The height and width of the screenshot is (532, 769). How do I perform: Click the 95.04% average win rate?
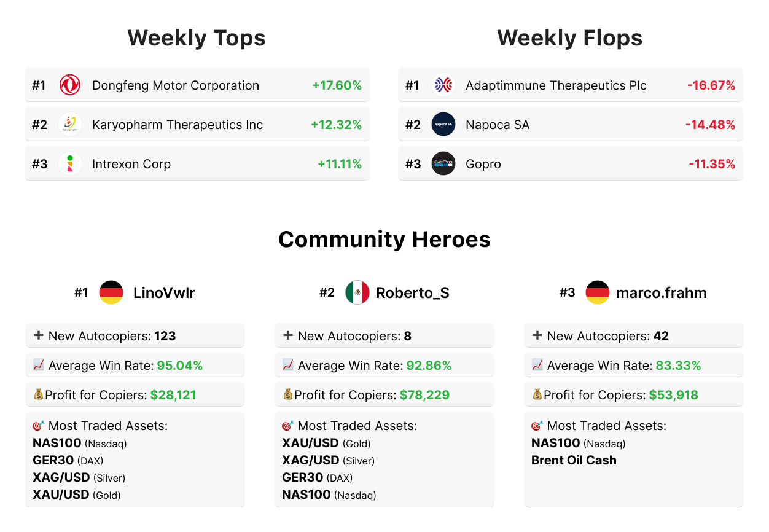click(180, 366)
